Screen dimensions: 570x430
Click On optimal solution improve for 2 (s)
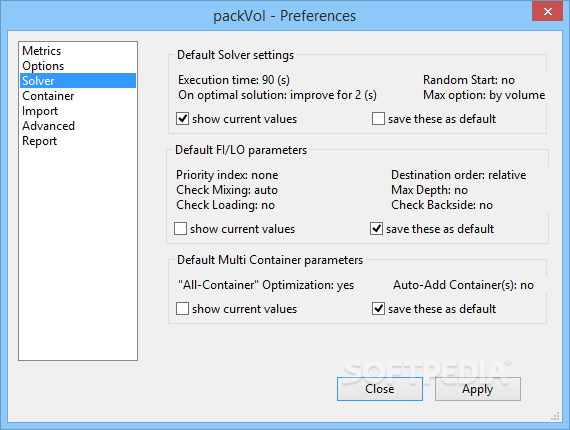coord(277,95)
